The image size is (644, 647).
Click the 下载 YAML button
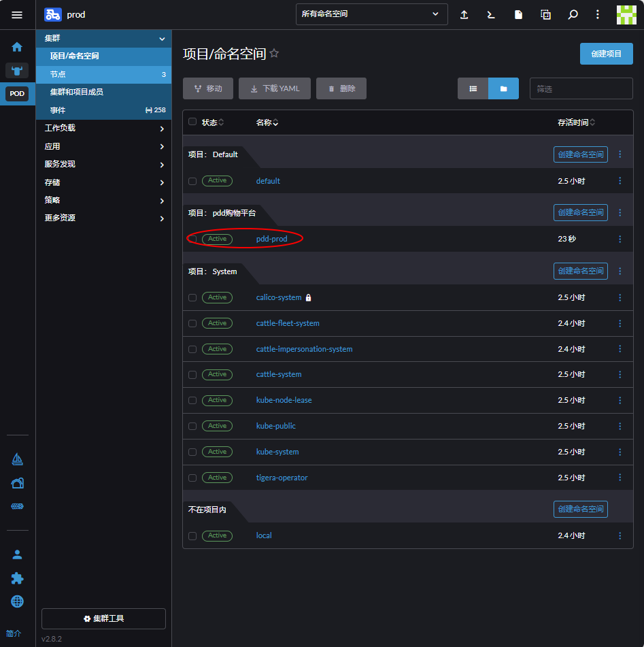274,88
